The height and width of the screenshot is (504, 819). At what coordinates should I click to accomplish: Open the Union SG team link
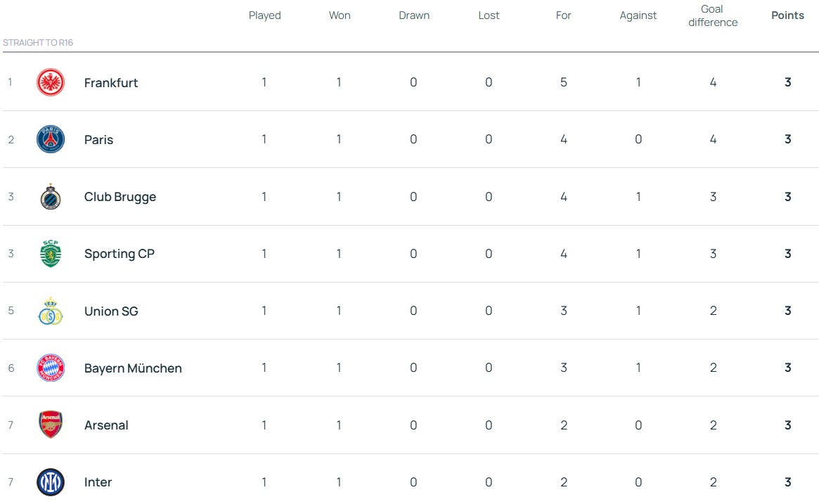111,311
